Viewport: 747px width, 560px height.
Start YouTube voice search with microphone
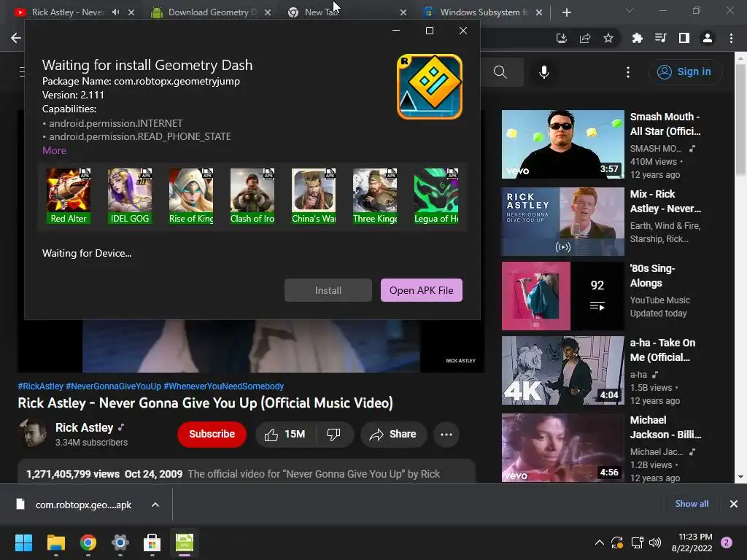[x=544, y=72]
